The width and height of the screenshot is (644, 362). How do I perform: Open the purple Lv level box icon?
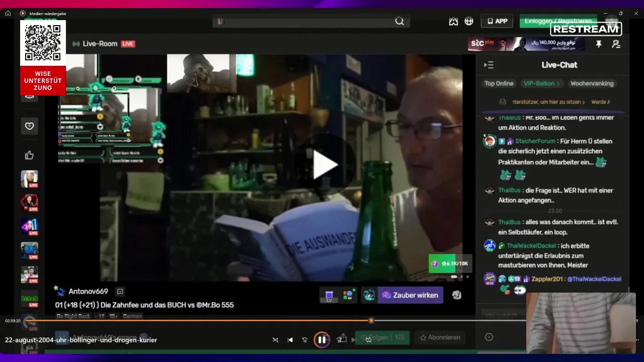(329, 296)
